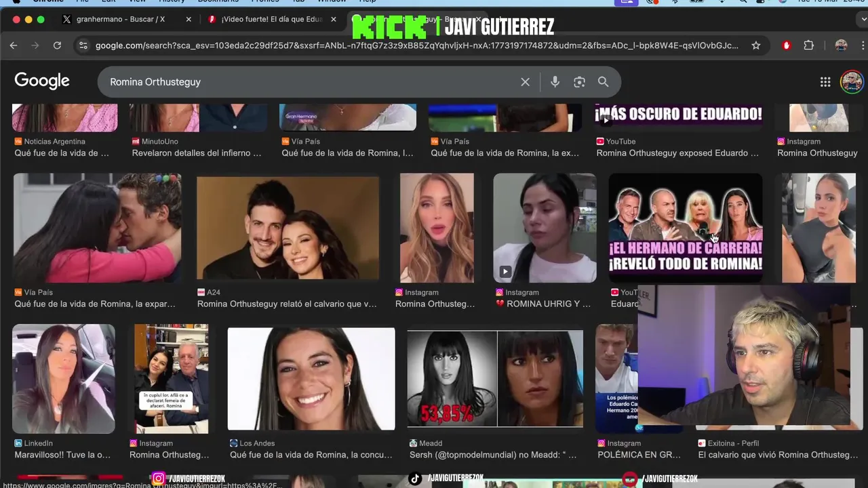The width and height of the screenshot is (868, 488).
Task: Bookmark this page with the star icon
Action: click(x=755, y=45)
